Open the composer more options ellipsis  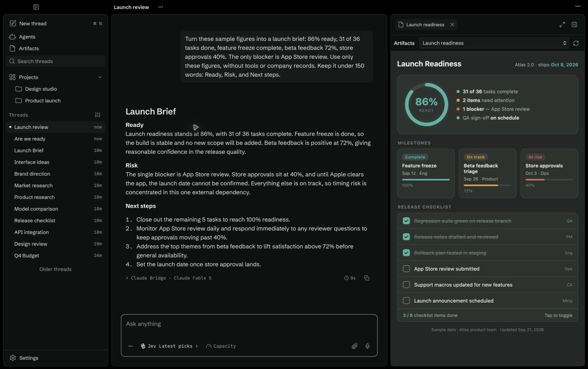click(x=131, y=346)
